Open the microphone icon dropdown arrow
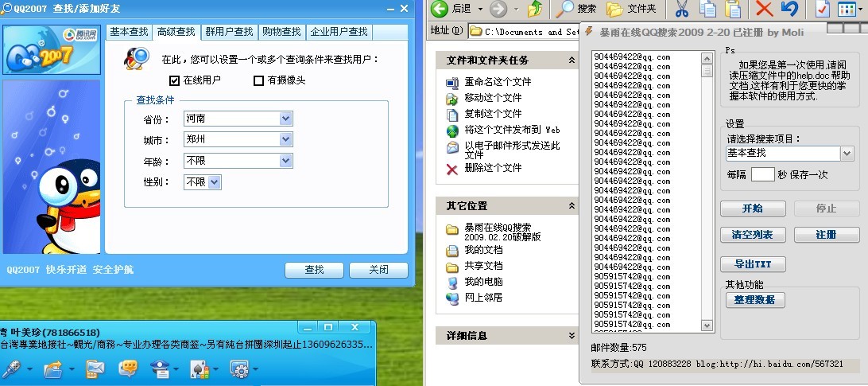This screenshot has width=868, height=386. [29, 369]
